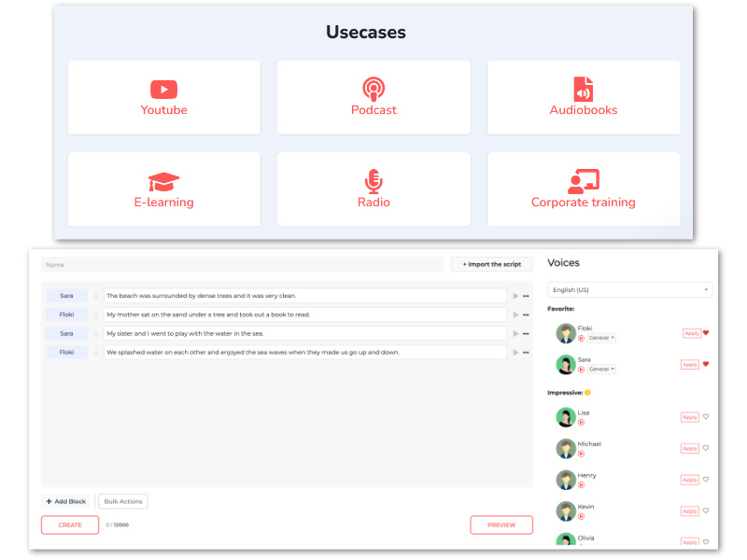Click the PREVIEW button
The width and height of the screenshot is (747, 560).
501,525
